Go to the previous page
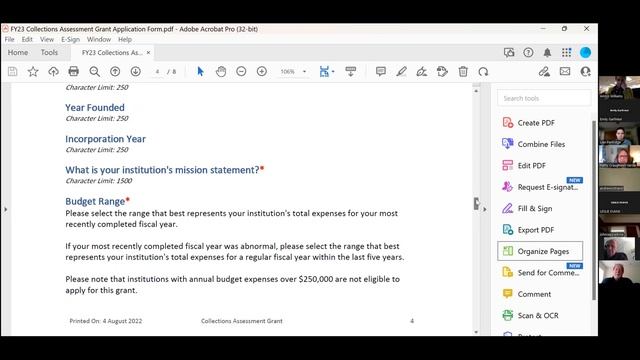640x360 pixels. coord(115,71)
